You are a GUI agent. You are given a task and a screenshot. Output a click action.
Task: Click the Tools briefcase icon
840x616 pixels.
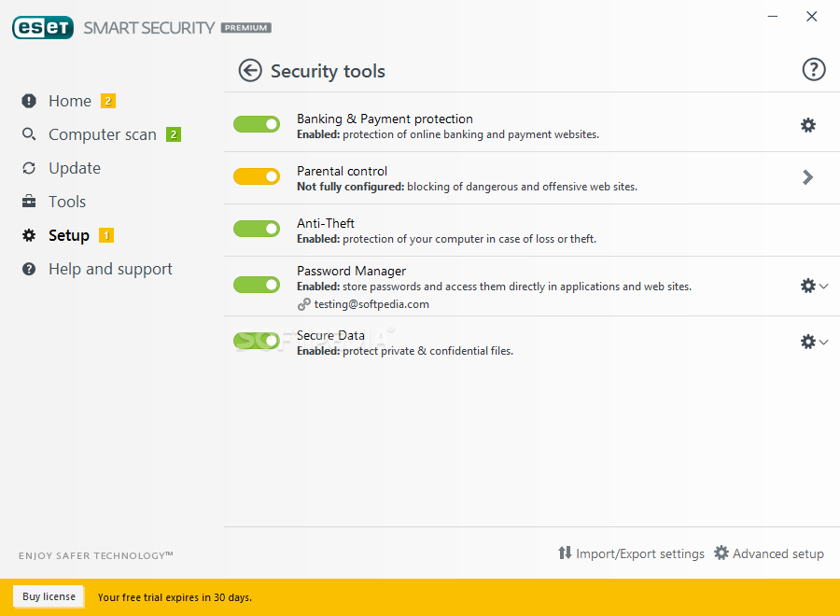pos(29,202)
